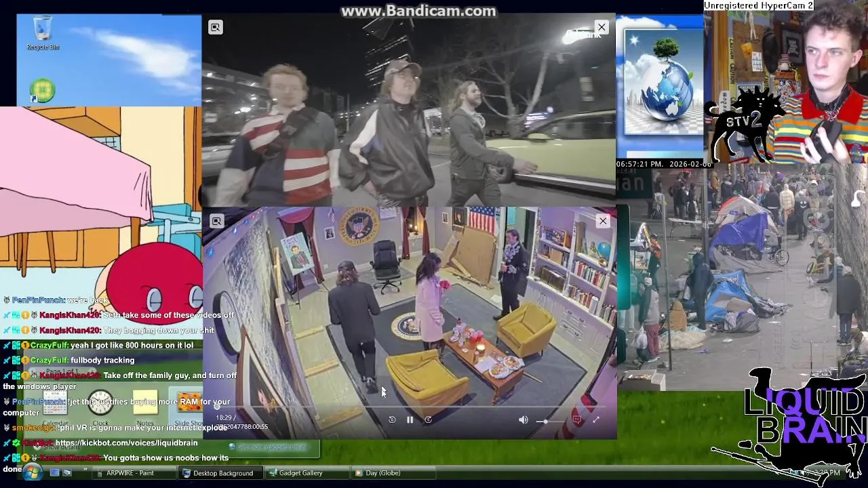The image size is (868, 488).
Task: Expand the quick launch overflow chevron
Action: 85,470
